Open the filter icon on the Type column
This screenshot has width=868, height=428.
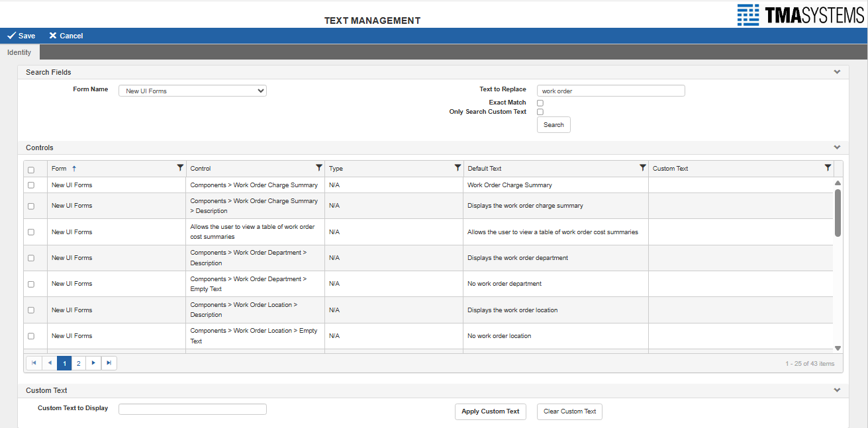(x=458, y=168)
